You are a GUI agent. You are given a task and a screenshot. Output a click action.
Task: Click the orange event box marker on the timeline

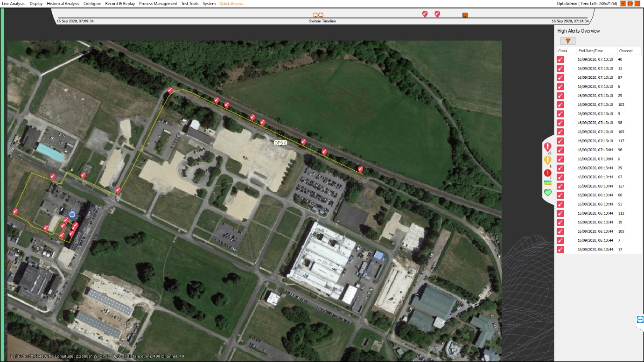[465, 15]
